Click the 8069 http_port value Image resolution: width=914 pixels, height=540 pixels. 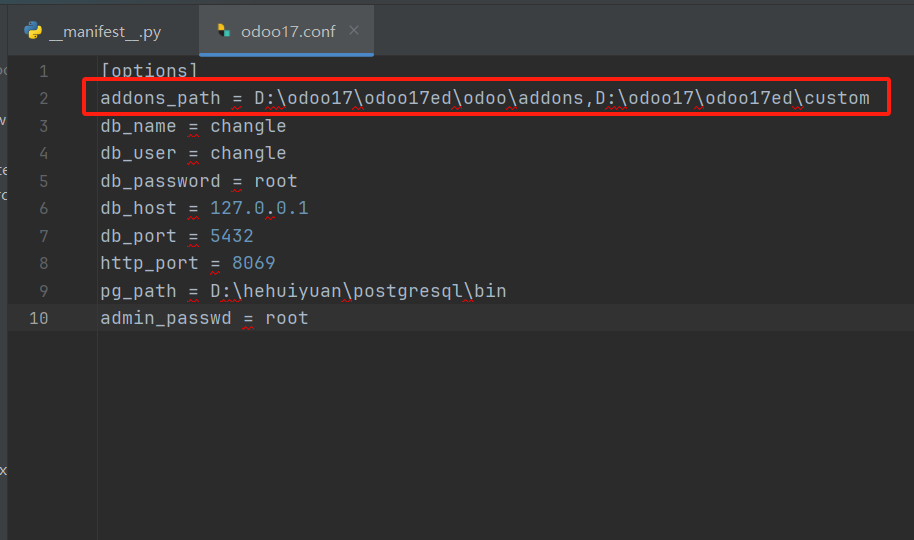point(254,263)
